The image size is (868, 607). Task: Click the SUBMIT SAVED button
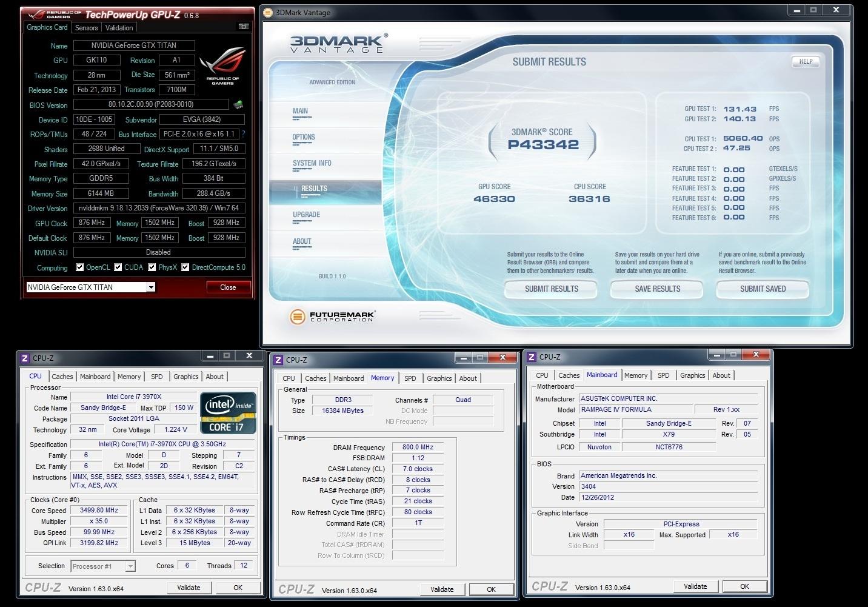[763, 289]
